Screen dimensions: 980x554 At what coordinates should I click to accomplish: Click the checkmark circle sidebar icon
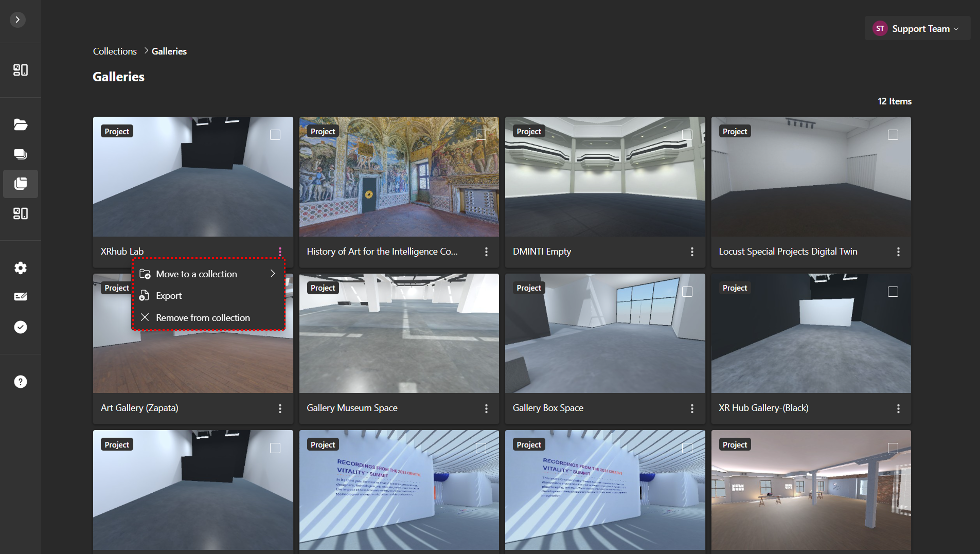(x=21, y=327)
